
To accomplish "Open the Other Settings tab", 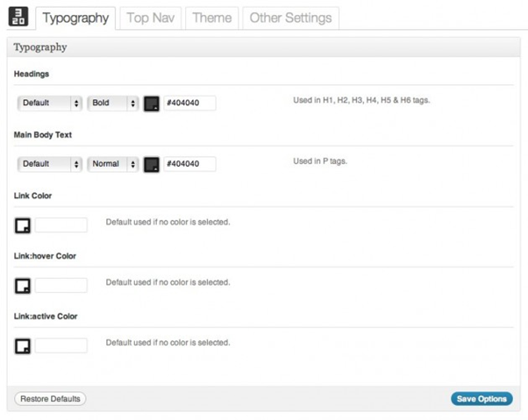I will [x=290, y=18].
